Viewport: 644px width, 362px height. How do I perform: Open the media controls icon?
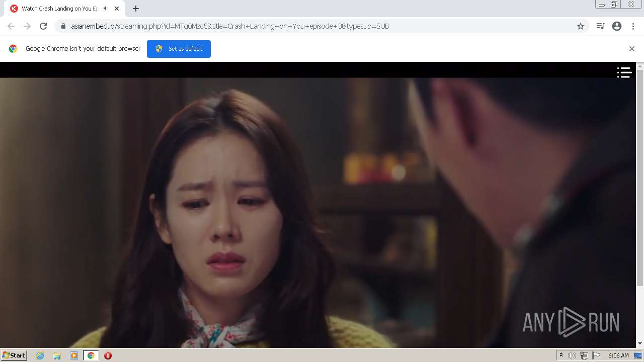pyautogui.click(x=600, y=26)
